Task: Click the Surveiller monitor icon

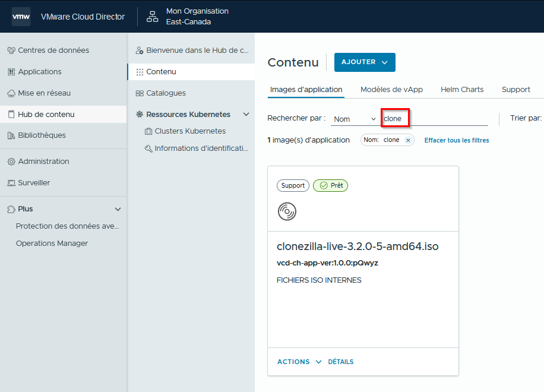Action: point(11,183)
